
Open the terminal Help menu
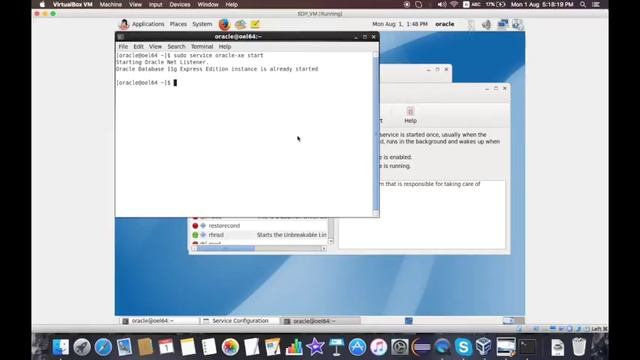click(224, 47)
